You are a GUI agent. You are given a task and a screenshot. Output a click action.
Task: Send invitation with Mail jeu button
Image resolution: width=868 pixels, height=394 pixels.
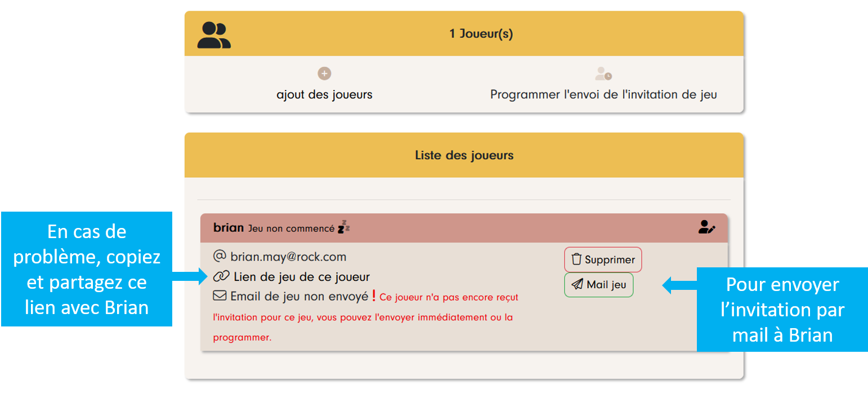tap(599, 285)
